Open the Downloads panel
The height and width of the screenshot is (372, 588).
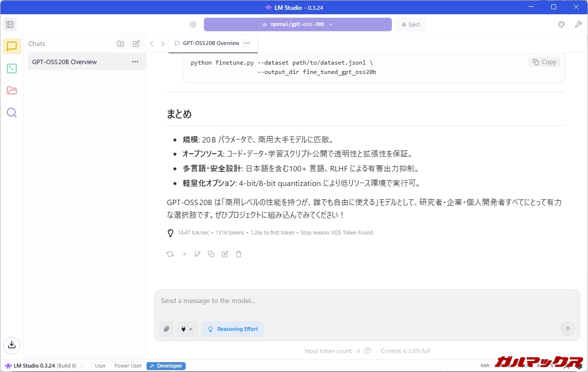pyautogui.click(x=12, y=345)
